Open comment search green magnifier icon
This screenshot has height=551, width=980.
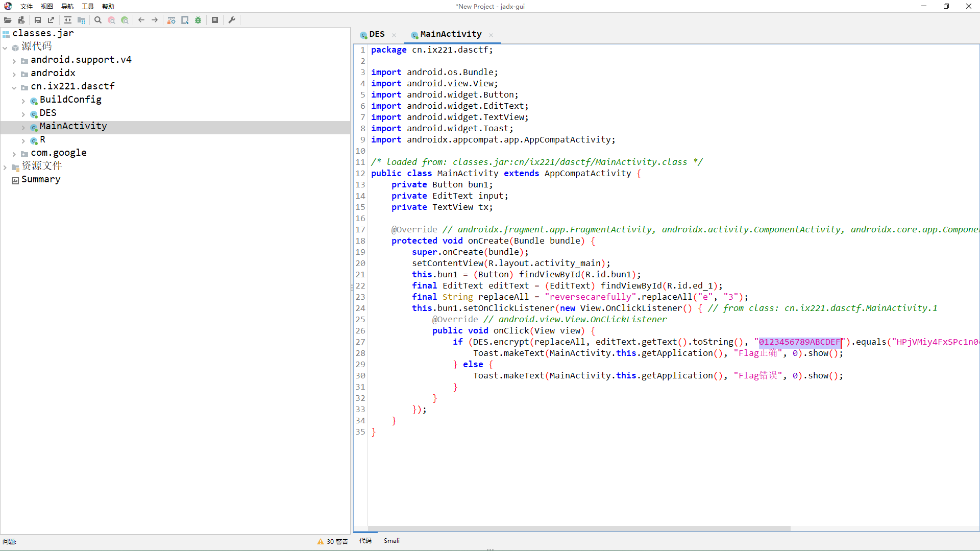coord(125,20)
